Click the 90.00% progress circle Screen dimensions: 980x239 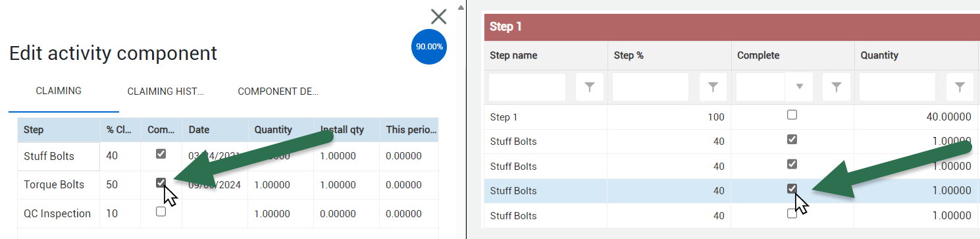click(x=429, y=47)
